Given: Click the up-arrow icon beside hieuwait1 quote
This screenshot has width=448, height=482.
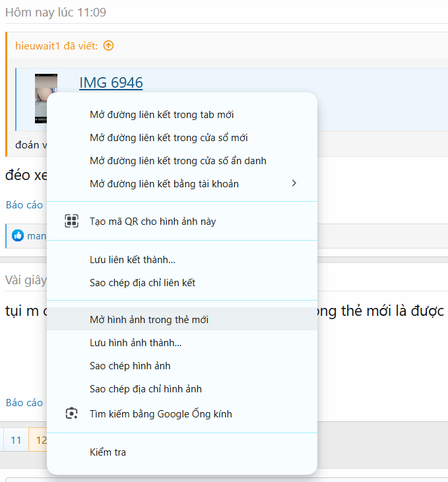Looking at the screenshot, I should pyautogui.click(x=109, y=45).
